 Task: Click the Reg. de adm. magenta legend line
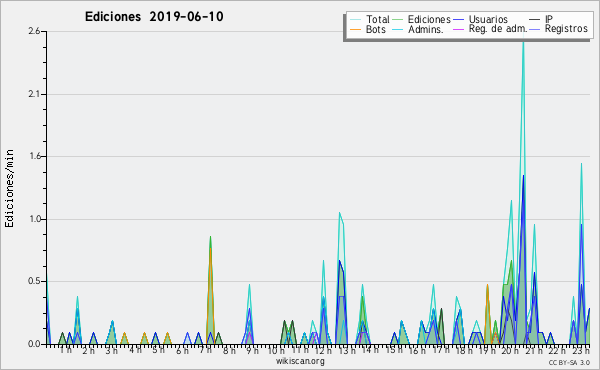click(458, 29)
